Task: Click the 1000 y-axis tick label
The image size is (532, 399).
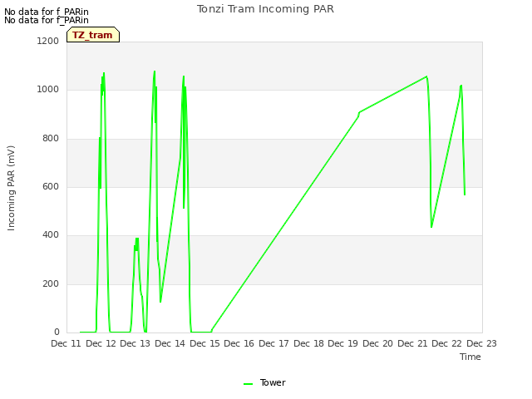Action: tap(48, 90)
